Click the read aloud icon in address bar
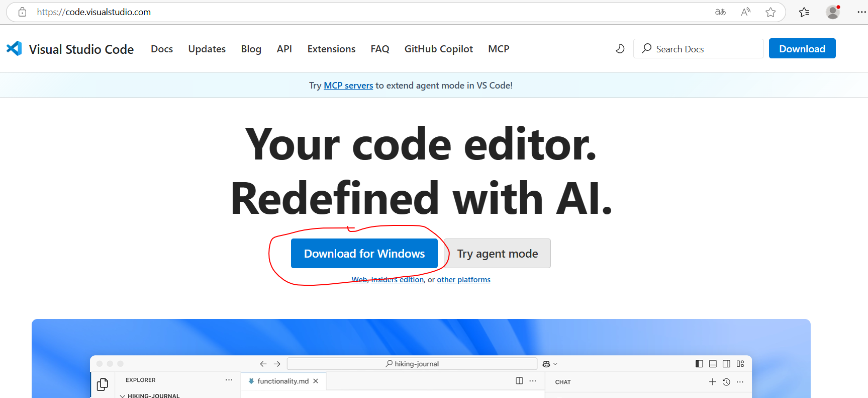The image size is (868, 398). (x=745, y=12)
